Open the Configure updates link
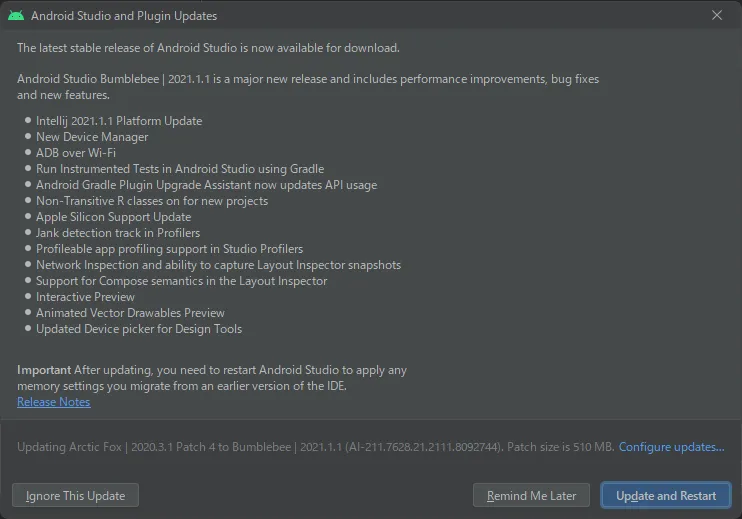The width and height of the screenshot is (742, 519). (x=671, y=447)
